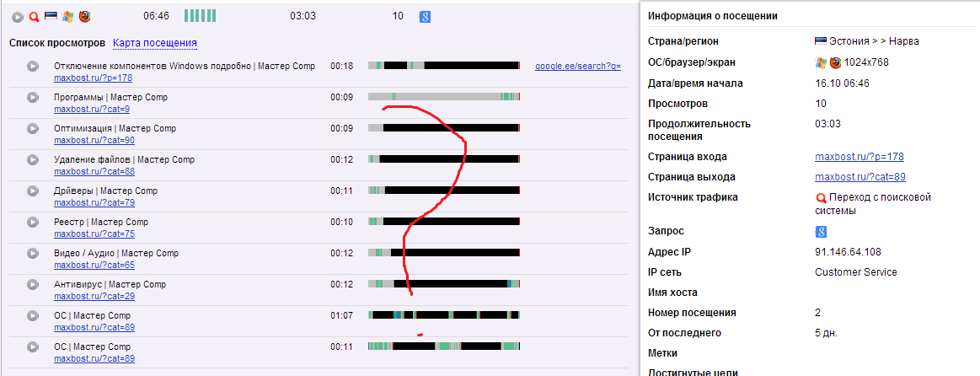Open entry page link maxbost.ru/?p=178 in info panel

pyautogui.click(x=860, y=157)
